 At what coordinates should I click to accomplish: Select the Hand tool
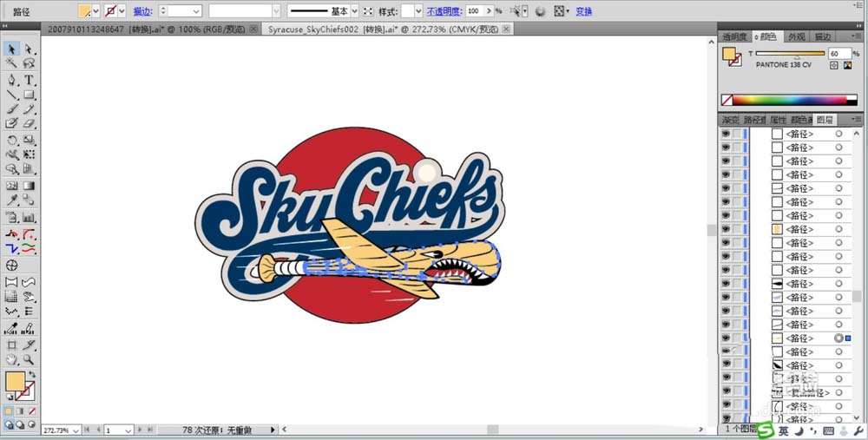[11, 360]
